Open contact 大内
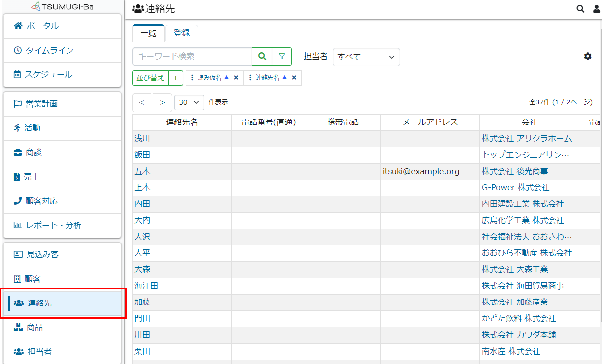Image resolution: width=602 pixels, height=364 pixels. tap(142, 221)
